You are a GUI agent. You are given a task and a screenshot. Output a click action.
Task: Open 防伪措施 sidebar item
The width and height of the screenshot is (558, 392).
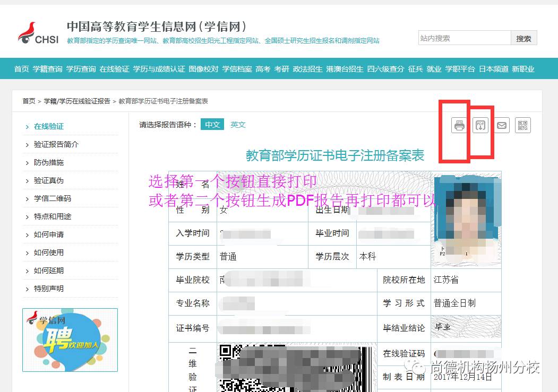point(49,163)
